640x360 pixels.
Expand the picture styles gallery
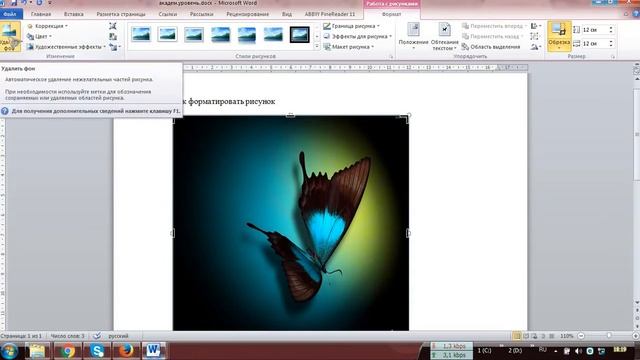tap(317, 47)
